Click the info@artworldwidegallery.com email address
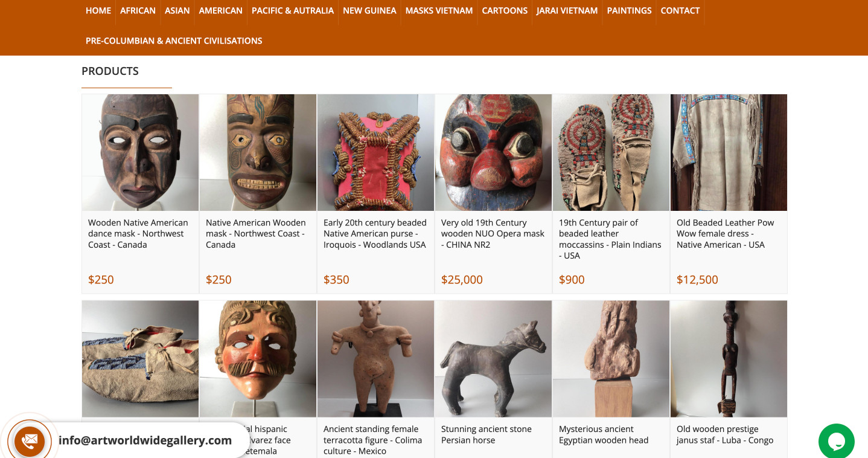The height and width of the screenshot is (458, 868). (x=145, y=440)
